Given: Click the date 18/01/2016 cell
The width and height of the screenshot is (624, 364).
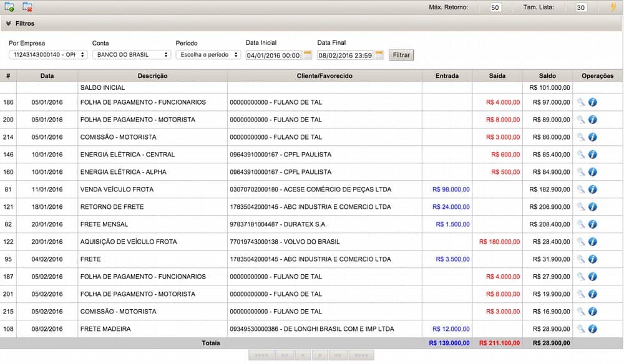Looking at the screenshot, I should (x=47, y=207).
